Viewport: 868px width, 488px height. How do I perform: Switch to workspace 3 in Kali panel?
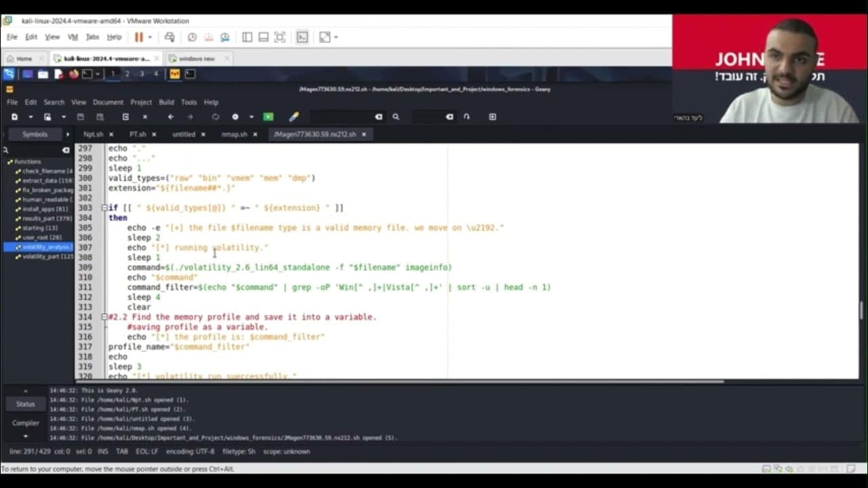pos(141,74)
